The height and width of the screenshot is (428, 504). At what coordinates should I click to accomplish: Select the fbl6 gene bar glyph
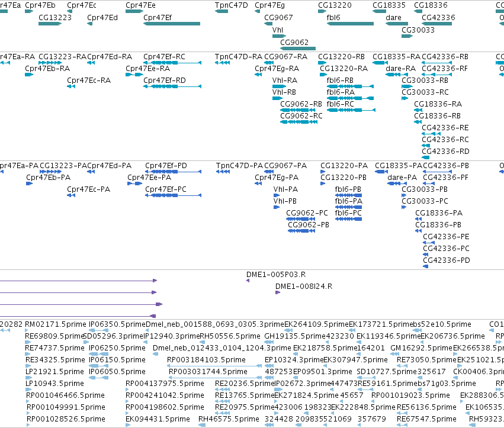pyautogui.click(x=350, y=24)
